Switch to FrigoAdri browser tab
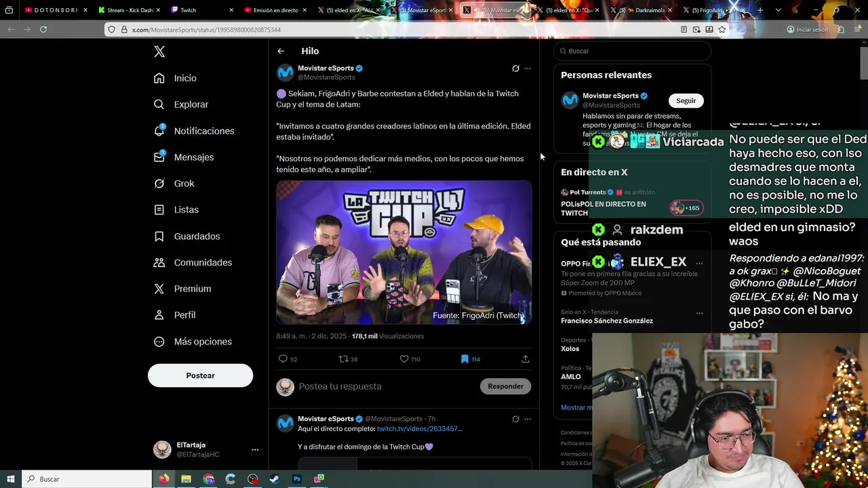Screen dimensions: 868x488 click(713, 10)
